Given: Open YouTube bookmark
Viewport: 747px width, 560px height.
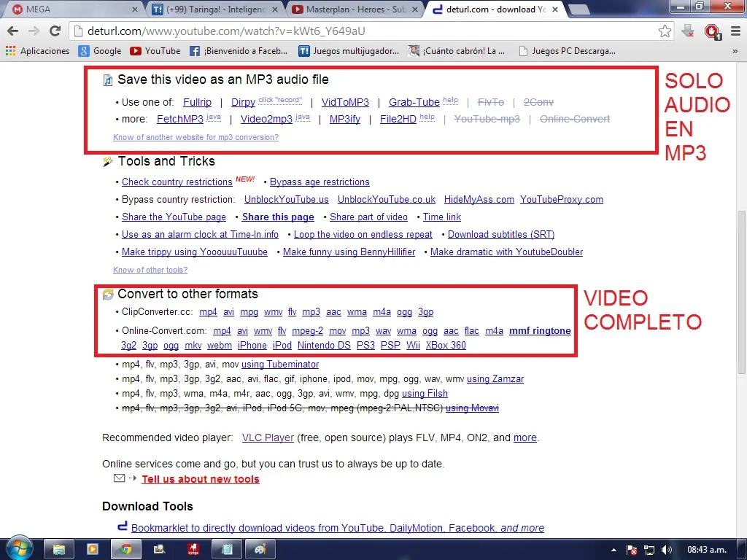Looking at the screenshot, I should [155, 51].
